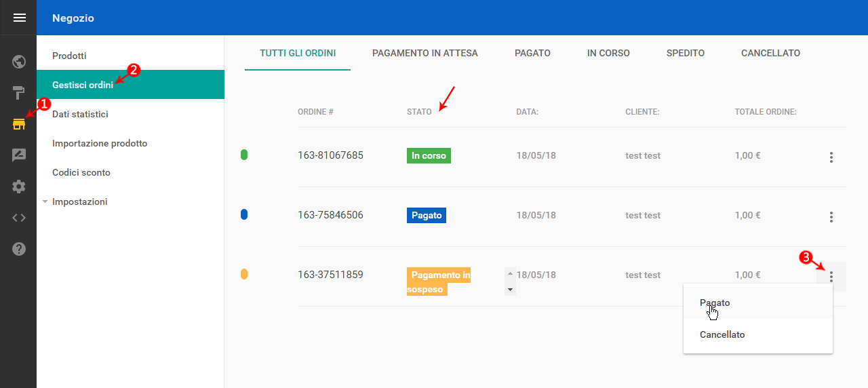Viewport: 868px width, 388px height.
Task: Click the Totale ordine column header
Action: pos(766,112)
